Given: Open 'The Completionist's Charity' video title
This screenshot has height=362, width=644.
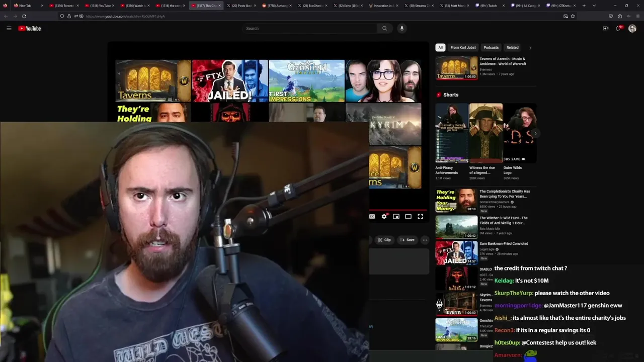Looking at the screenshot, I should [505, 194].
